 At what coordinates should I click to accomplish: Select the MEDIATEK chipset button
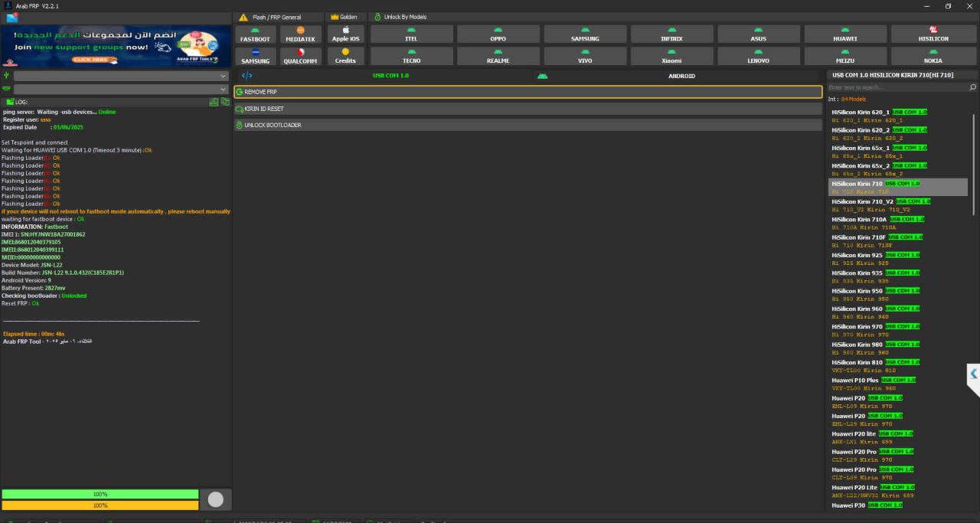click(x=300, y=34)
